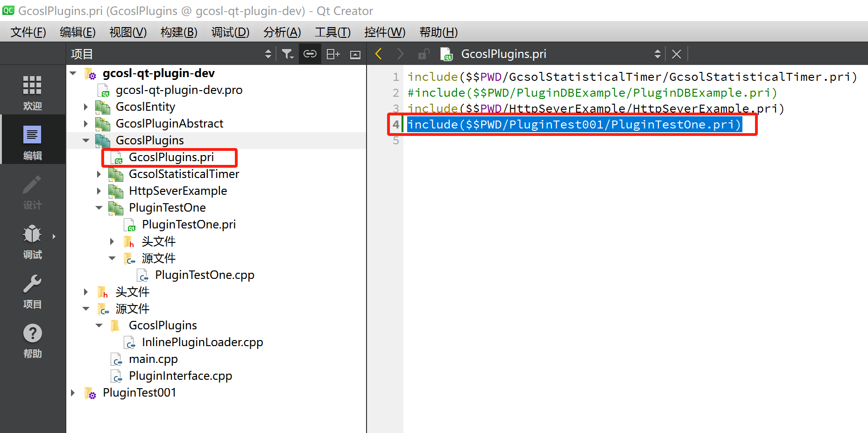Select GcoslPlugins.pri in the project tree
Screen dimensions: 868x433
tap(171, 157)
